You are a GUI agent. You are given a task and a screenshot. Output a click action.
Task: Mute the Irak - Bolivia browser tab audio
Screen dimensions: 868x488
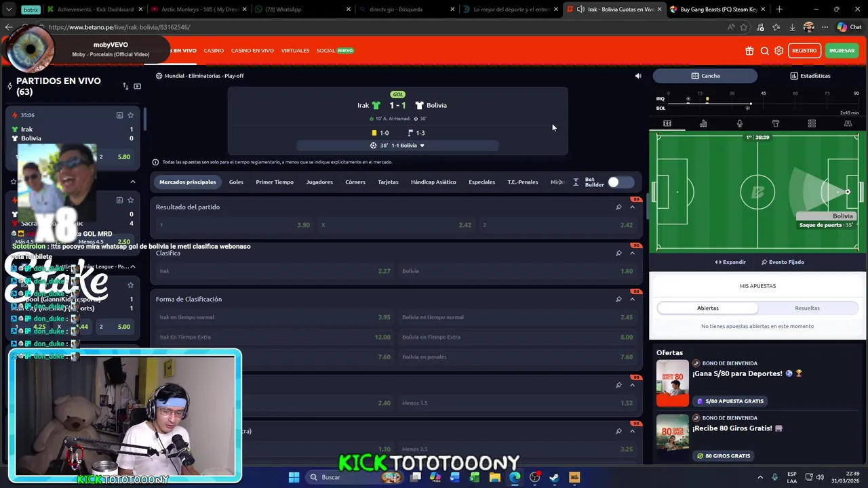pos(580,9)
